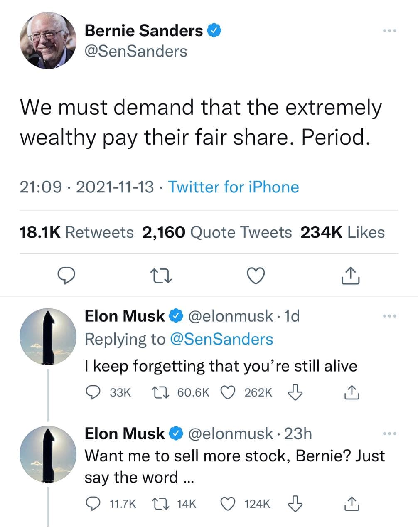Image resolution: width=418 pixels, height=532 pixels.
Task: Open more options on Bernie Sanders' tweet
Action: click(390, 31)
